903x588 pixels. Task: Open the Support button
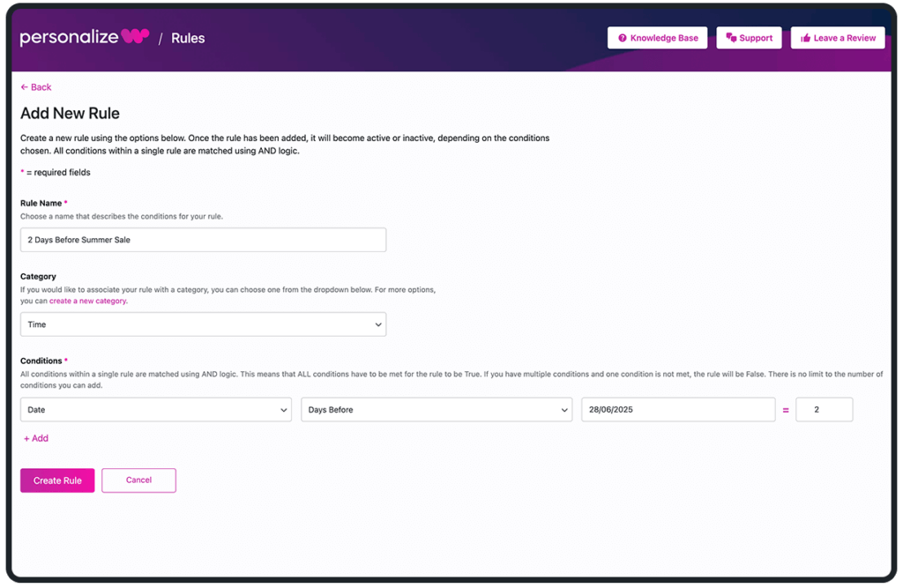[x=749, y=38]
